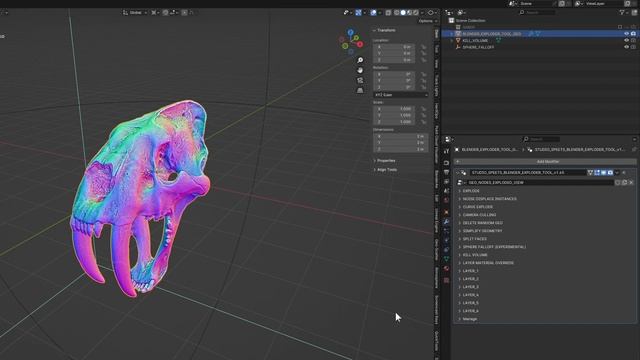Image resolution: width=640 pixels, height=360 pixels.
Task: Click the Properties editor search field
Action: tap(541, 139)
